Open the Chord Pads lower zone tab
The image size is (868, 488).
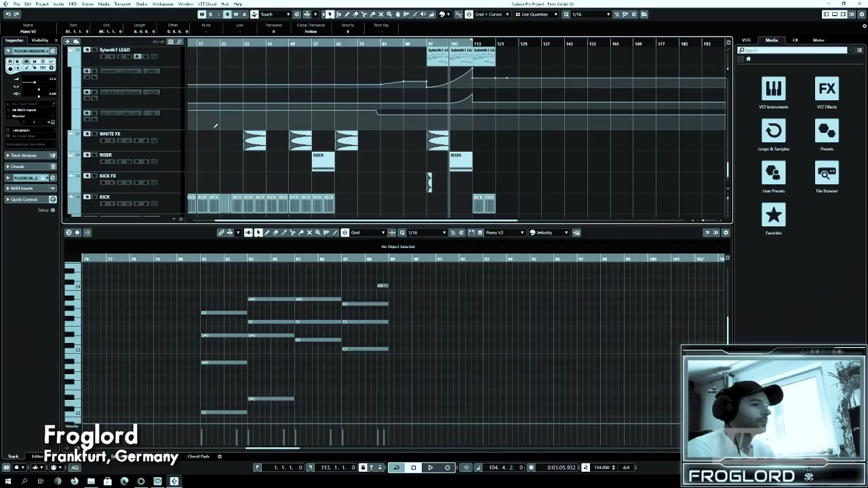point(199,456)
